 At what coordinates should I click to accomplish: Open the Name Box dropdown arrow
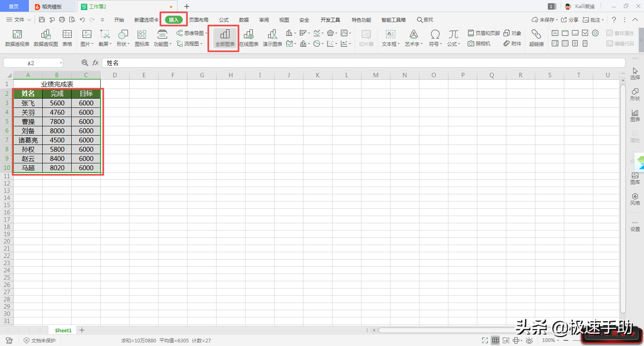61,63
